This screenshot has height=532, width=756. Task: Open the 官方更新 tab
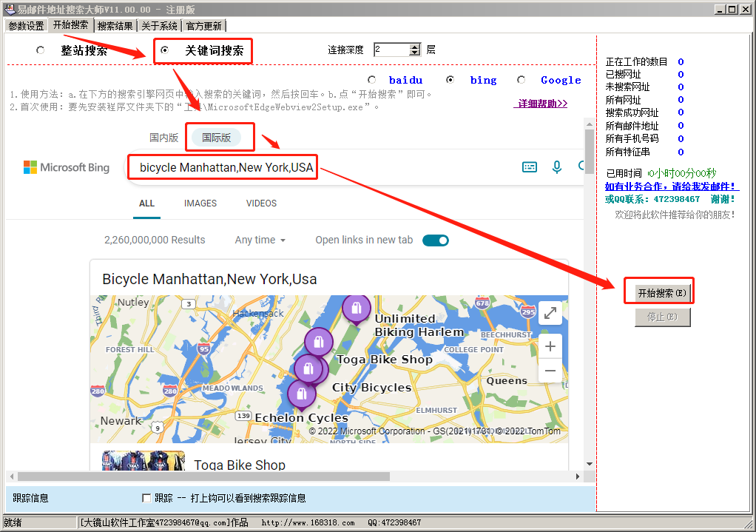204,26
